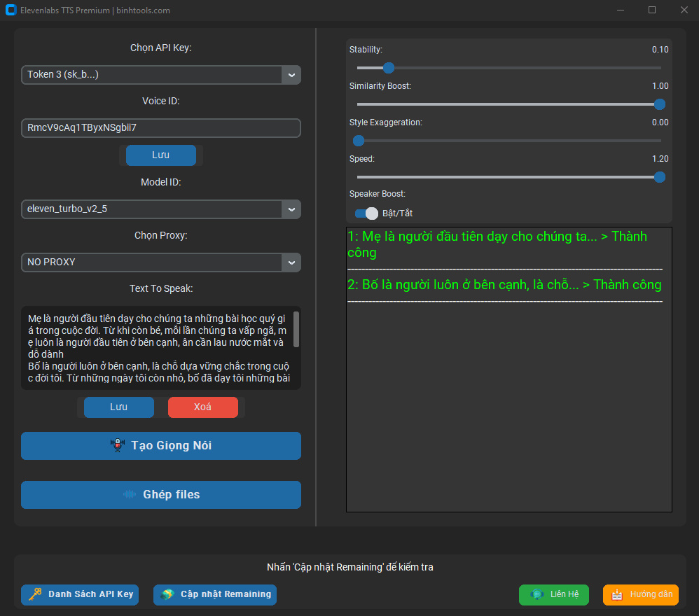Open the Chọn Proxy dropdown
The image size is (699, 616).
click(x=291, y=262)
